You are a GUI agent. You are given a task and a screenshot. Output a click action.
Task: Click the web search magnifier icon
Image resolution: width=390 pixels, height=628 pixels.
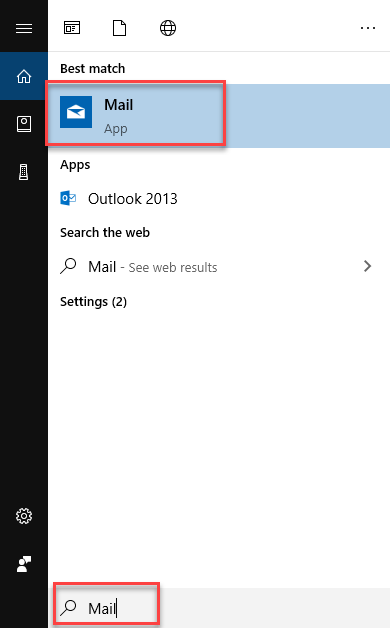68,266
